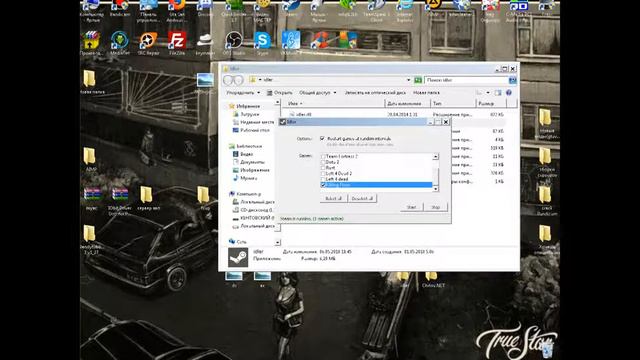This screenshot has width=640, height=360.
Task: Click Deselect all button in Idler
Action: (362, 198)
